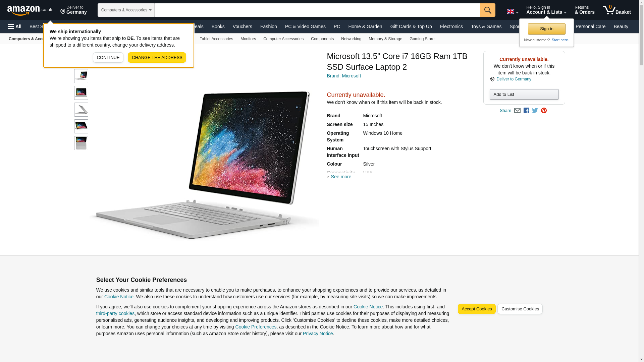Open the All hamburger menu
This screenshot has width=644, height=362.
[15, 26]
